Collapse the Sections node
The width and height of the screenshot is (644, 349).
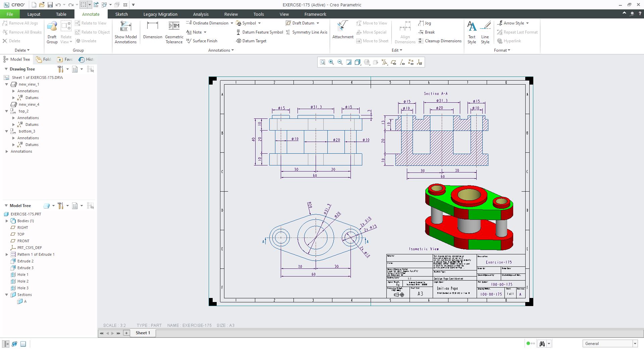pos(6,295)
